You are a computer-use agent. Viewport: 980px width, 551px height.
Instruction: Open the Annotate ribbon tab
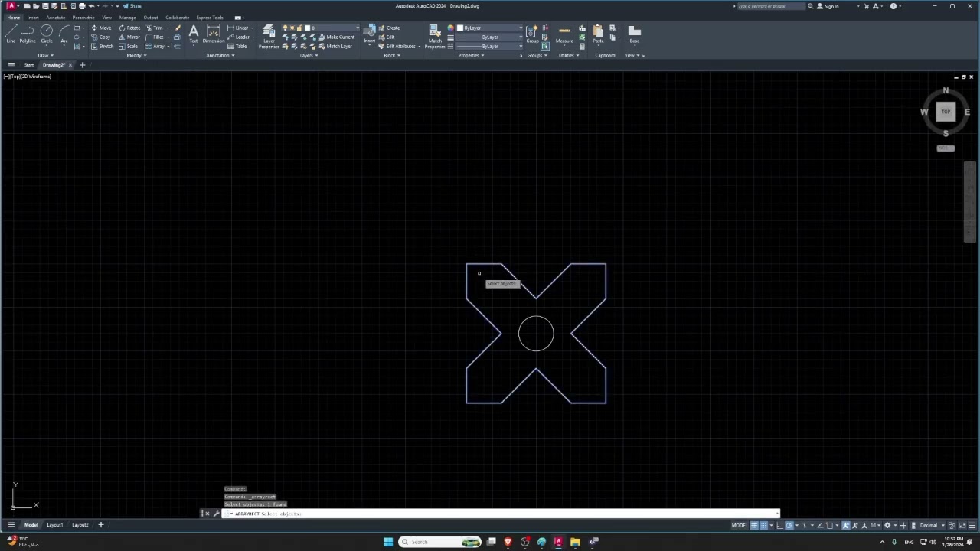point(55,18)
